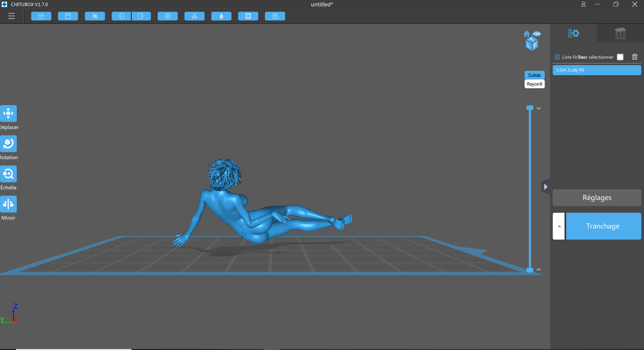The image size is (644, 350).
Task: Select the Miroir mirror tool
Action: [8, 204]
